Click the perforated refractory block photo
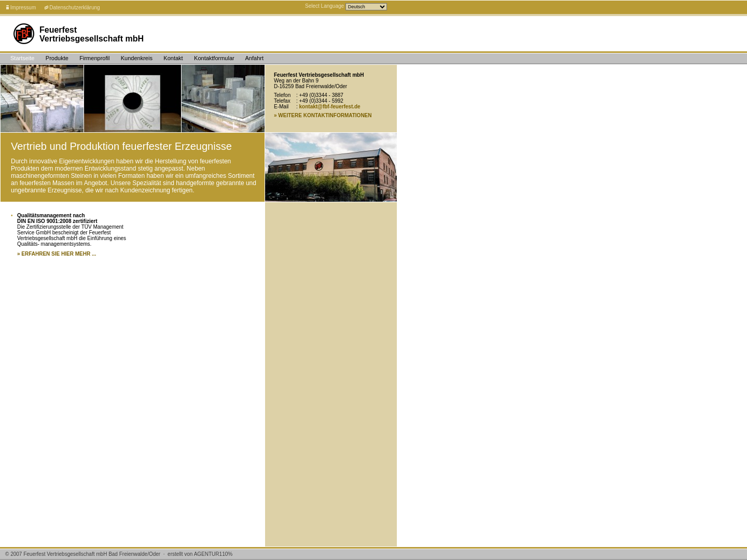The width and height of the screenshot is (747, 560). [132, 99]
